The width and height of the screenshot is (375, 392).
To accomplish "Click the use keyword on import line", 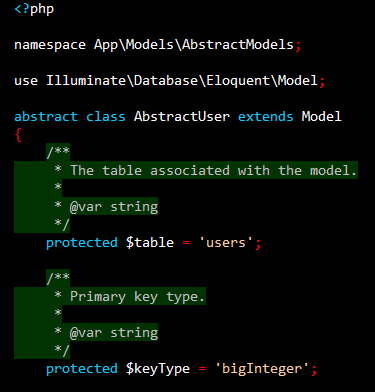I will coord(26,81).
